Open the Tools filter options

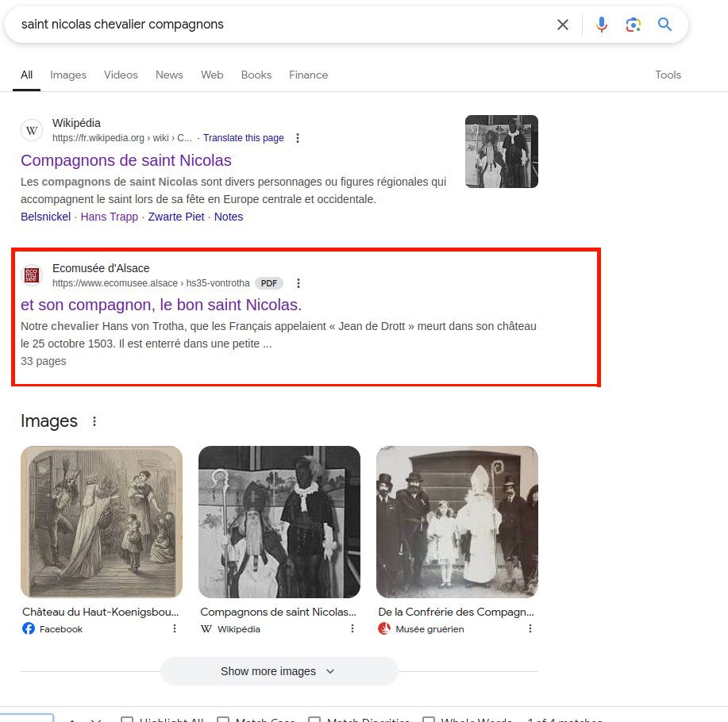pos(668,75)
